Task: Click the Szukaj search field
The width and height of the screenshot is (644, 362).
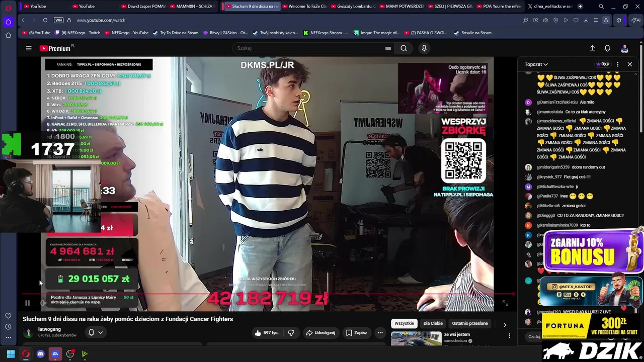Action: [308, 48]
